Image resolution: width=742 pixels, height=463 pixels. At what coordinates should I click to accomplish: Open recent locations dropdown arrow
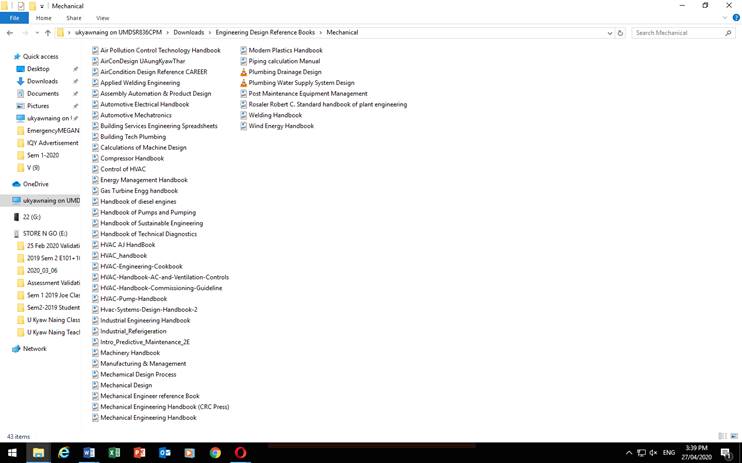point(37,33)
